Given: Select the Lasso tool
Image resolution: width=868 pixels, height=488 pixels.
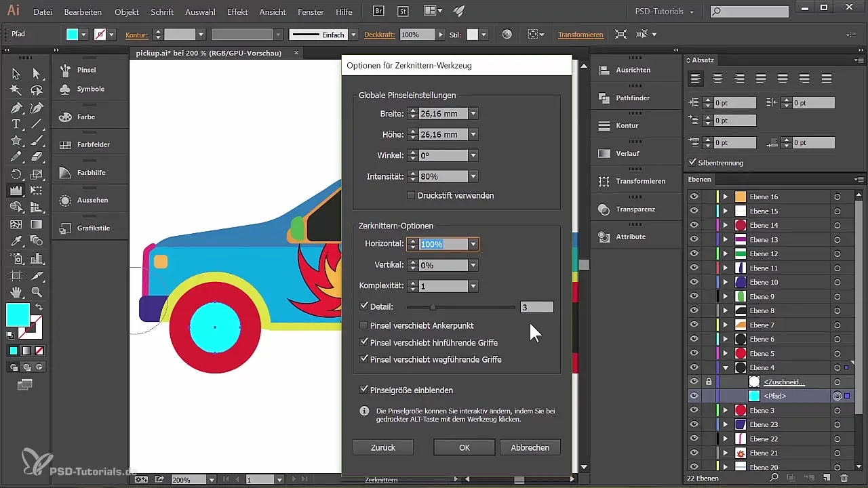Looking at the screenshot, I should [37, 90].
